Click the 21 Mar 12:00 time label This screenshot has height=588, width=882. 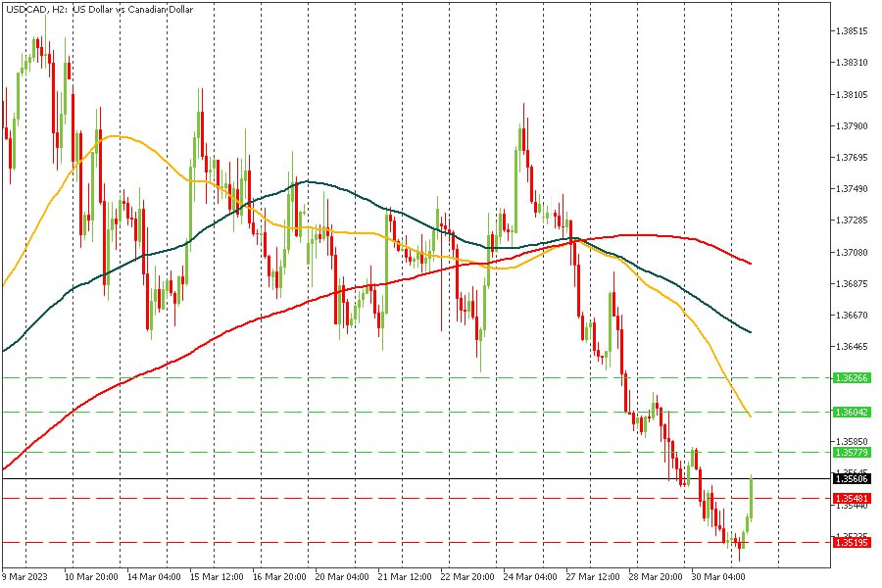click(405, 577)
